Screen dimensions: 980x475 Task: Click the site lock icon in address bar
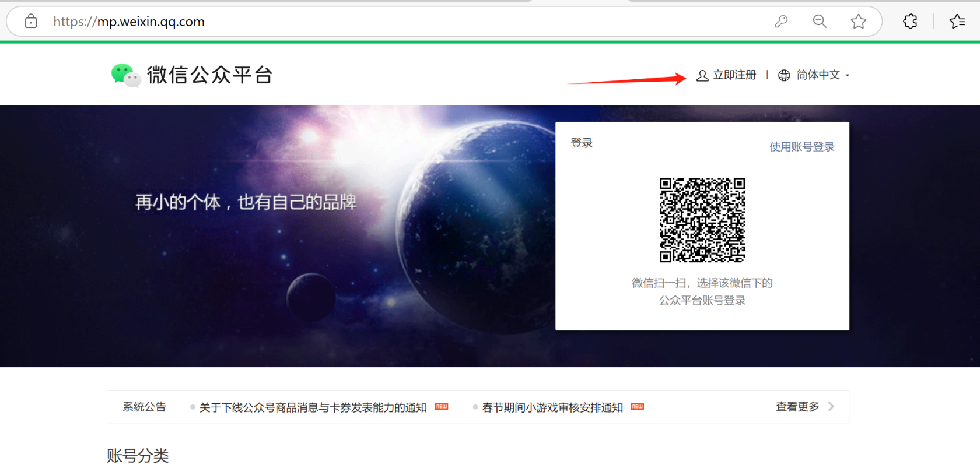[31, 22]
